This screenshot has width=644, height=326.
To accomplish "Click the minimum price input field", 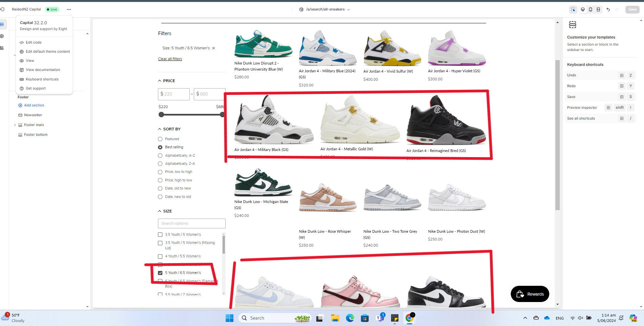I will [x=174, y=94].
